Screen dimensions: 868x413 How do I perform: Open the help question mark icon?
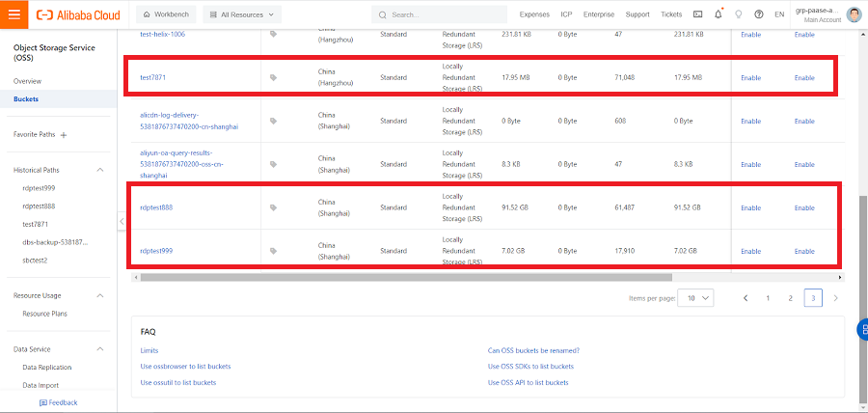759,14
